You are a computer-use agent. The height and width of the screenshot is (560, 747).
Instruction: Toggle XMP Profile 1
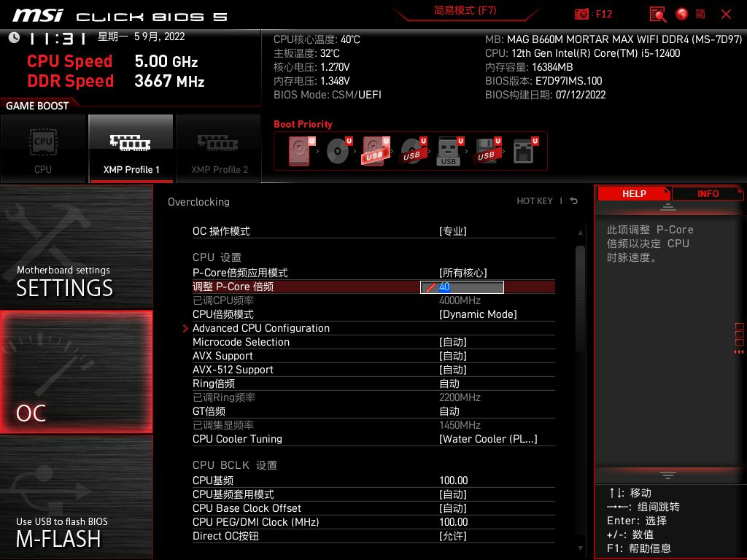[x=131, y=149]
